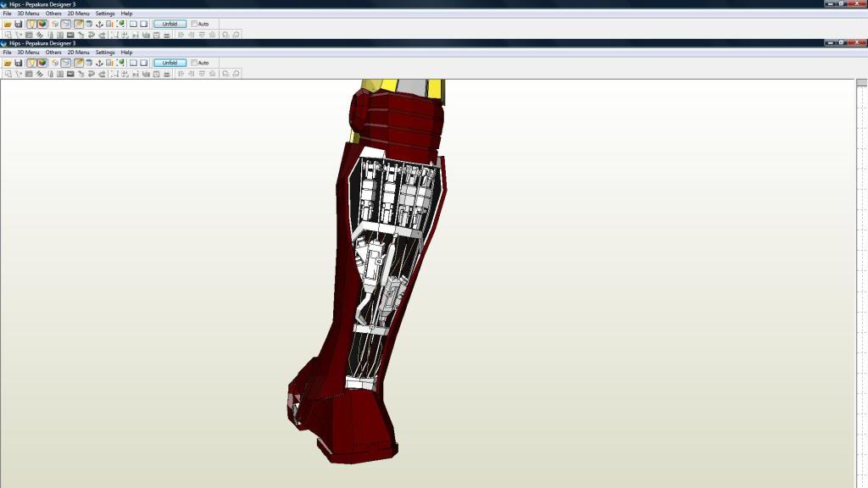The height and width of the screenshot is (488, 868).
Task: Open File menu of the background Pepakura window
Action: [x=7, y=14]
